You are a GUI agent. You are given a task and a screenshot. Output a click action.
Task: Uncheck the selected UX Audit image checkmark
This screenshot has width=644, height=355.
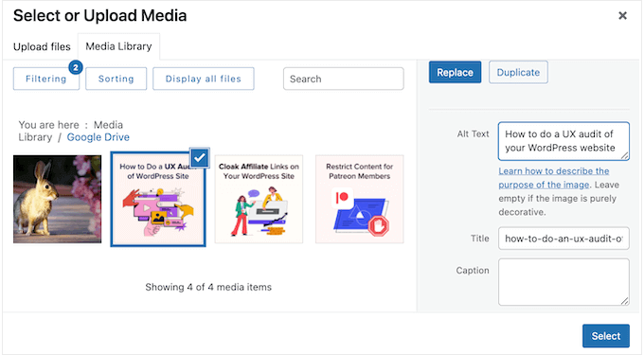click(x=200, y=157)
